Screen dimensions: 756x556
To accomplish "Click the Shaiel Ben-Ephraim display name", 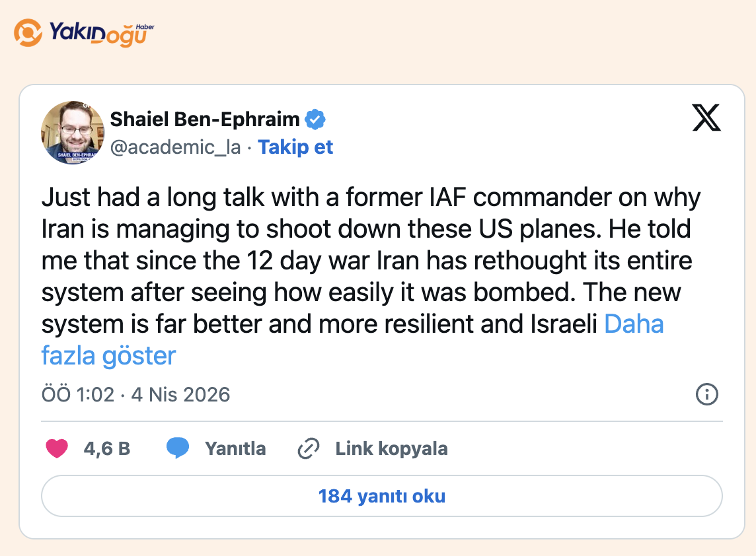I will coord(205,120).
